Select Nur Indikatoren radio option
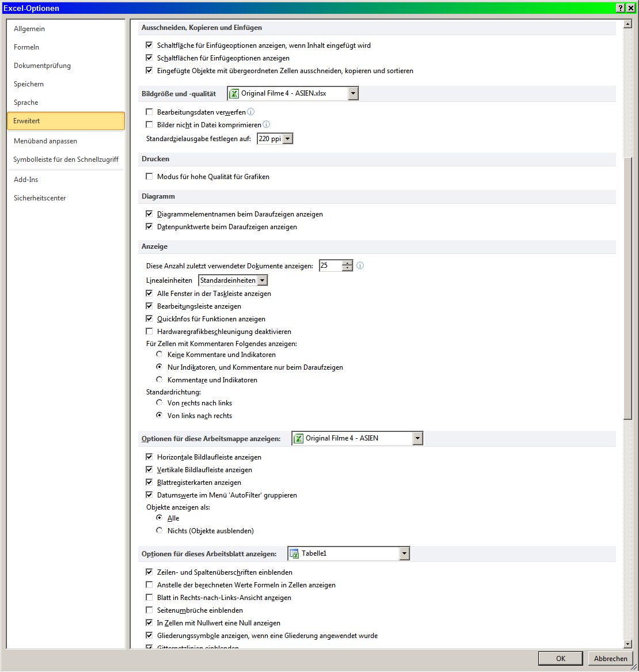This screenshot has width=639, height=672. pos(159,367)
